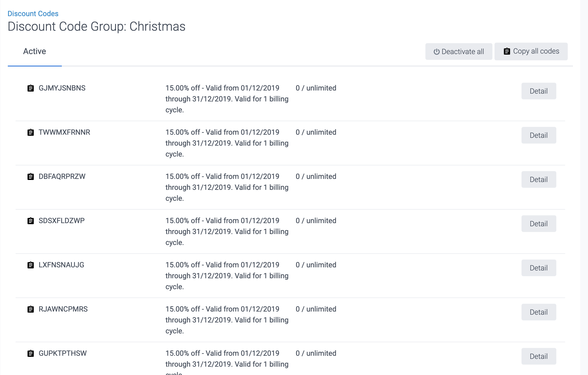
Task: Click the code text RJAWNCPMRS
Action: click(63, 309)
